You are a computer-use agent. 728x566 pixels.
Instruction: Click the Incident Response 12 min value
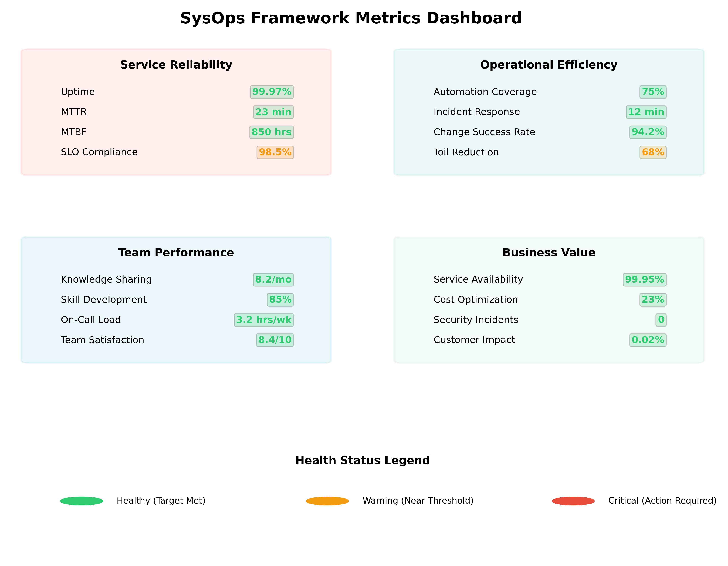[x=646, y=112]
